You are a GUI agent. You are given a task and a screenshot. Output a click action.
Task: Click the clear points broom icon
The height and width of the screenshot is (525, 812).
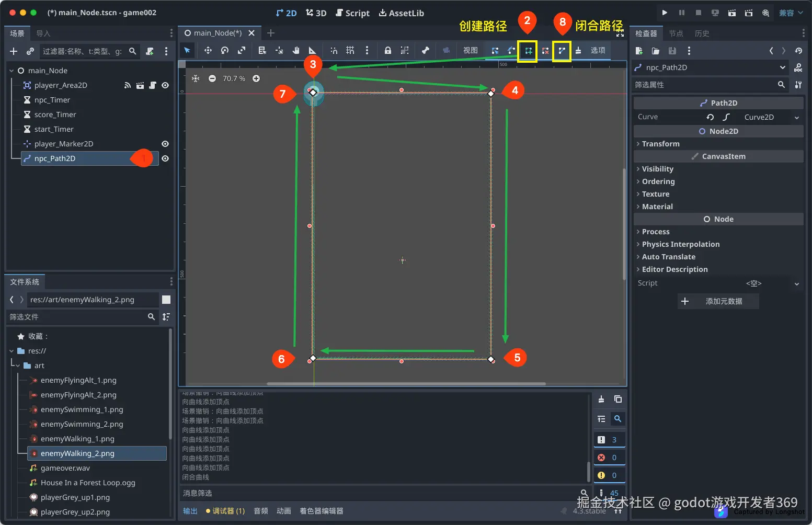click(578, 51)
